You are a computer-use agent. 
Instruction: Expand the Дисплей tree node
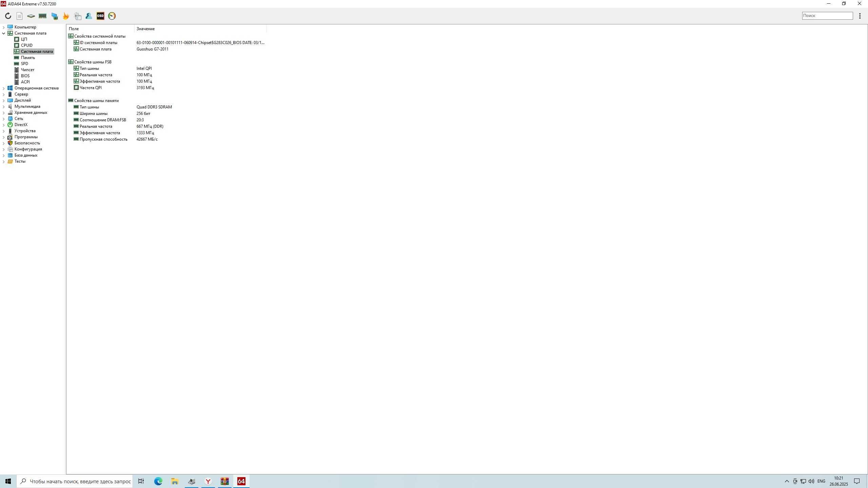pyautogui.click(x=4, y=100)
